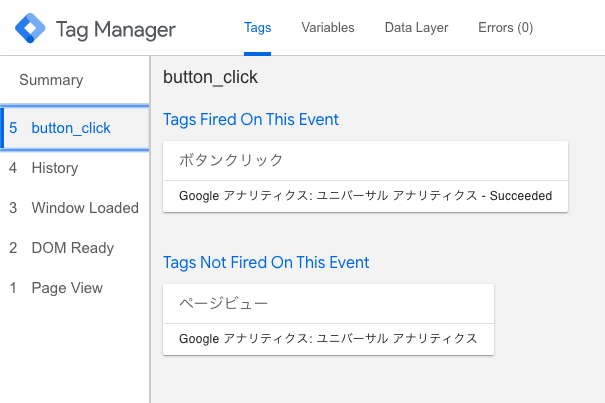Click the Tags Fired On This Event heading
The image size is (605, 403).
click(x=251, y=119)
